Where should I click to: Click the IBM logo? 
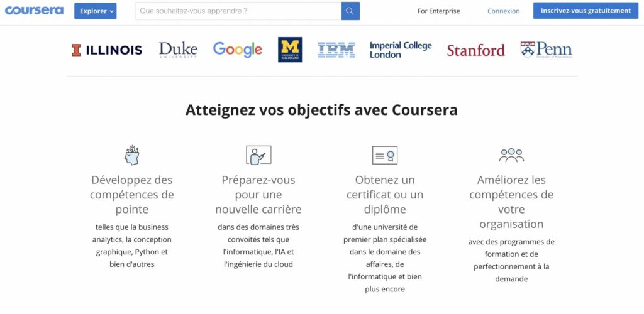click(336, 50)
